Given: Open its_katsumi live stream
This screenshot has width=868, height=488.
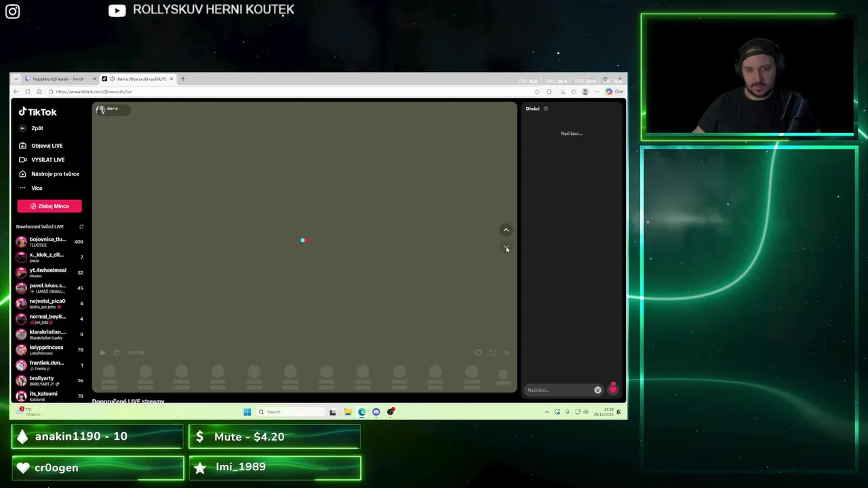Looking at the screenshot, I should click(50, 396).
